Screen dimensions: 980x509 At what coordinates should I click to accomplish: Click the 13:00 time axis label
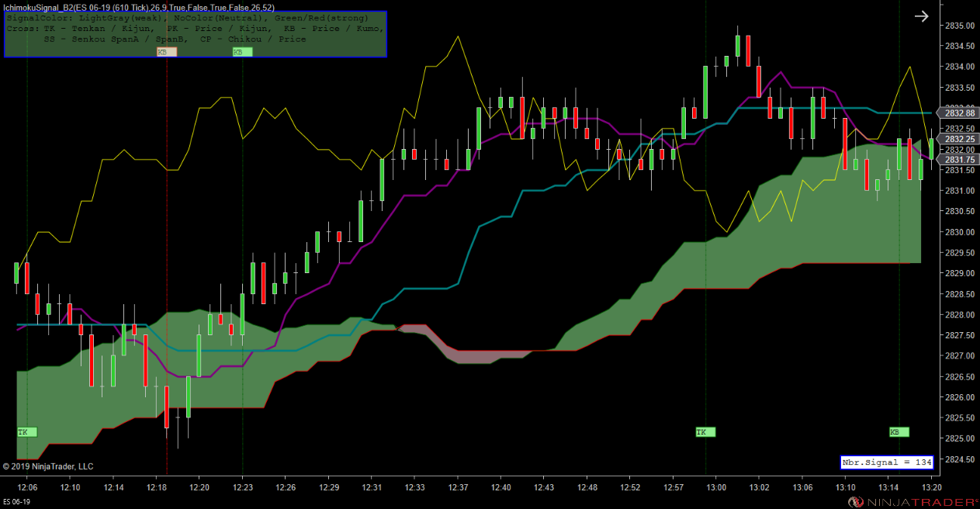point(716,487)
